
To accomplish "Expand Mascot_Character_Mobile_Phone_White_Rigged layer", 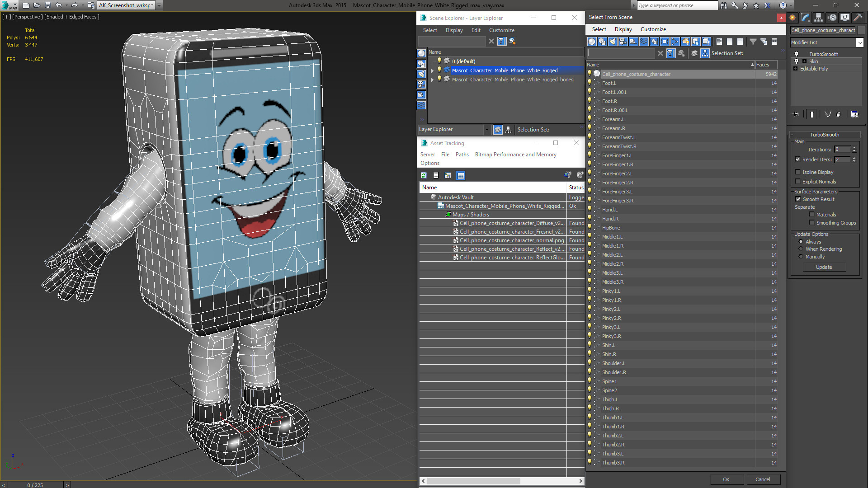I will 432,70.
